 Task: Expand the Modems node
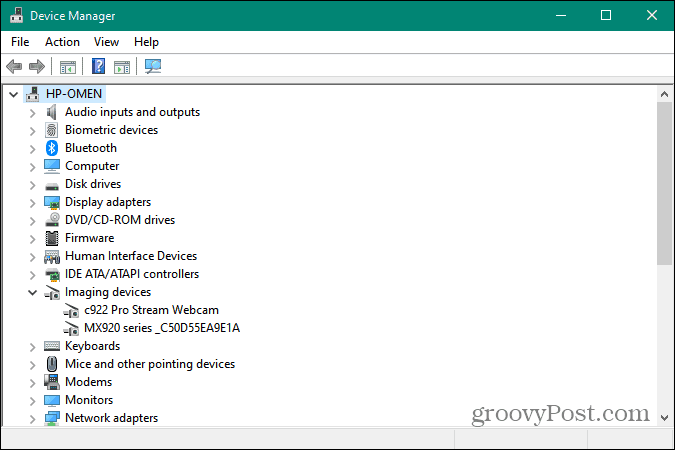coord(32,383)
